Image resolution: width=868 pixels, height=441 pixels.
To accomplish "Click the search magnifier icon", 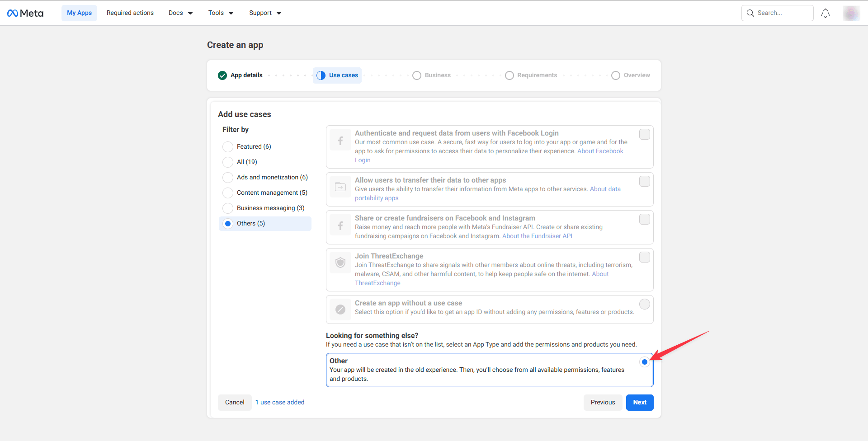I will tap(750, 13).
